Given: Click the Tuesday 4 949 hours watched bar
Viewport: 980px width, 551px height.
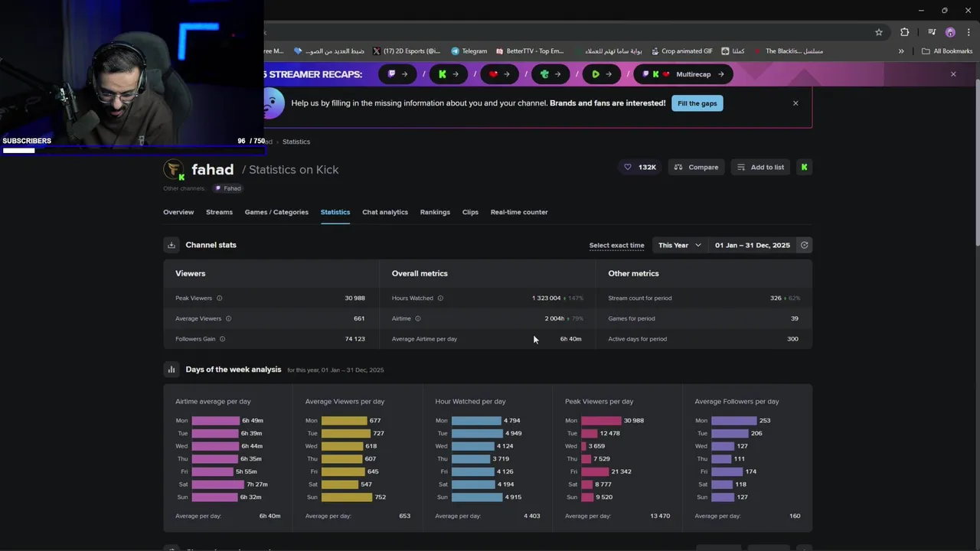Looking at the screenshot, I should pos(477,433).
